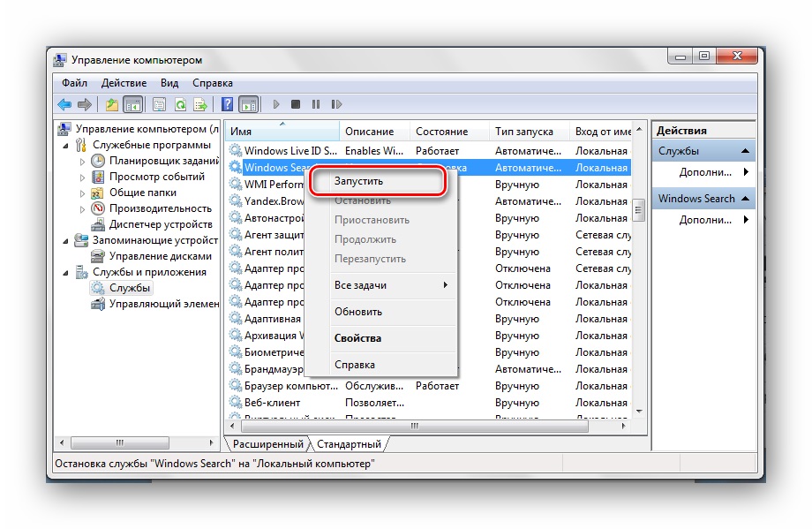
Task: Open the Help question mark icon
Action: point(228,105)
